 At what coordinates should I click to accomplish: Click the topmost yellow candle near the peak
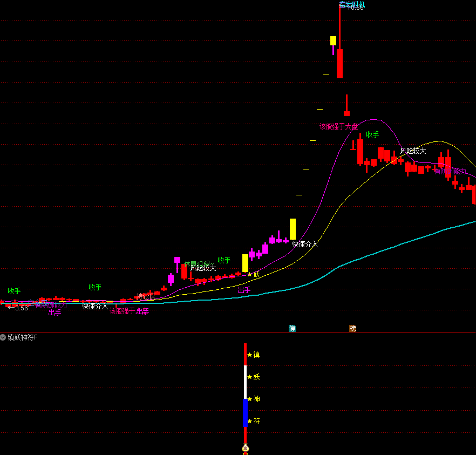click(333, 40)
